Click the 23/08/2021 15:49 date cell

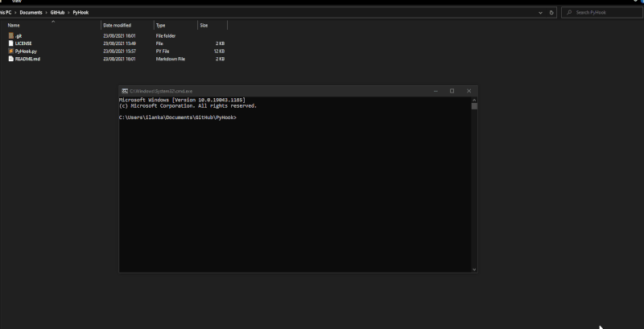[119, 43]
